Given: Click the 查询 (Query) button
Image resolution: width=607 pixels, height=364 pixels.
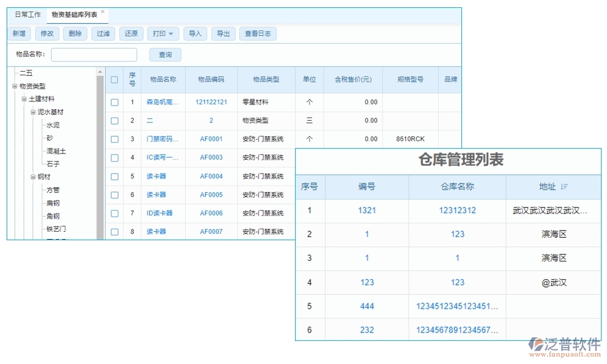Looking at the screenshot, I should click(164, 55).
